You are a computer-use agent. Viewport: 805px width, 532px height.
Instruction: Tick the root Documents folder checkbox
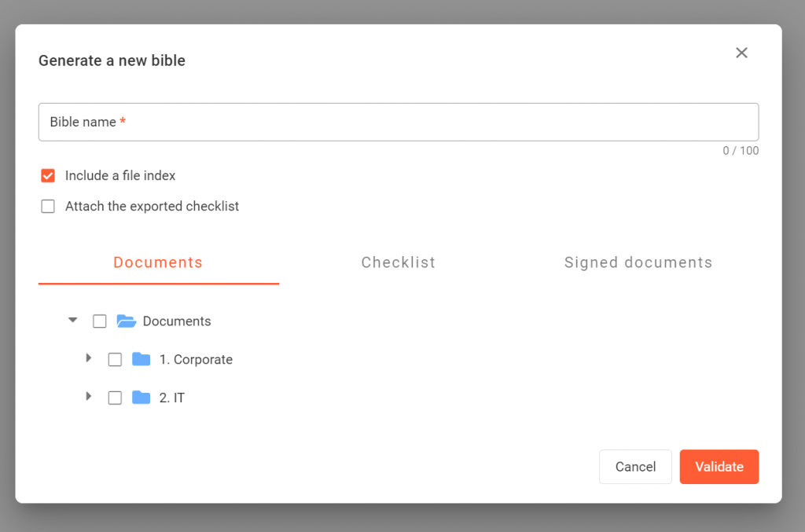[100, 321]
